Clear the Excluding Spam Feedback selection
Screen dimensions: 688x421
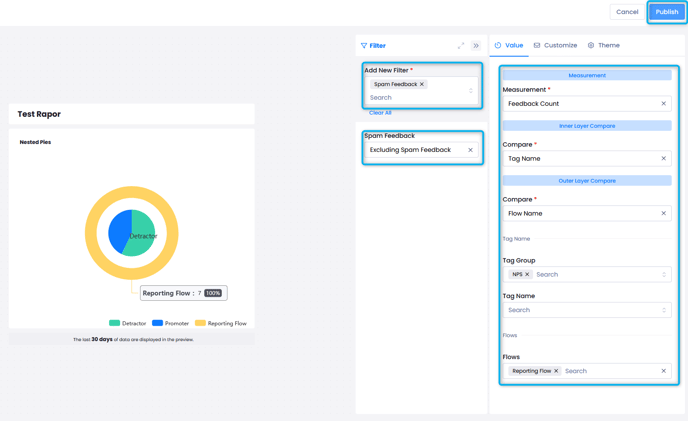[x=470, y=150]
